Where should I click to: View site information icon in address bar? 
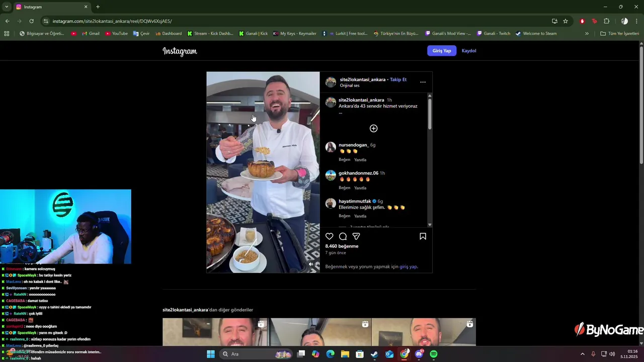click(x=46, y=21)
